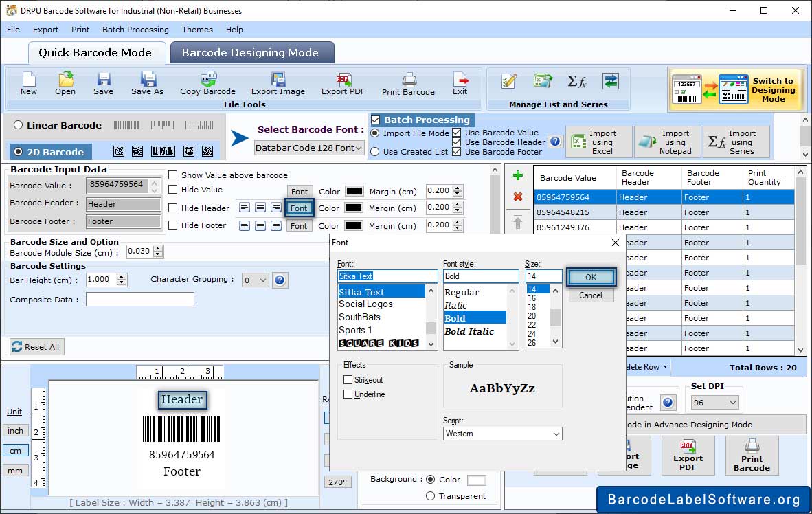Click the Copy Barcode icon

pos(207,84)
